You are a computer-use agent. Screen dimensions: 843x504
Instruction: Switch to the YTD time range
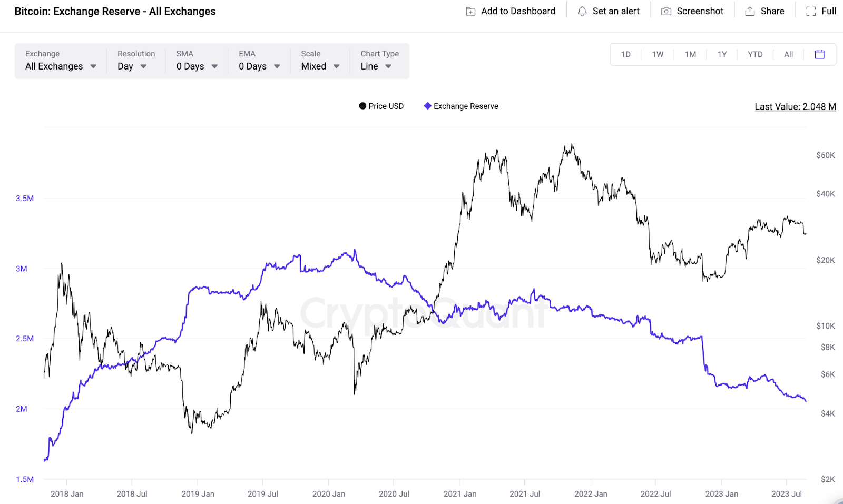(x=755, y=54)
